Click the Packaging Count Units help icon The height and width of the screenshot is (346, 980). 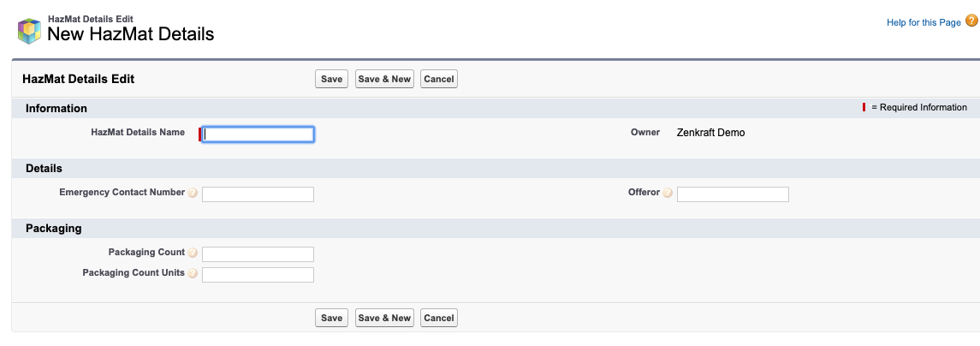(x=193, y=273)
